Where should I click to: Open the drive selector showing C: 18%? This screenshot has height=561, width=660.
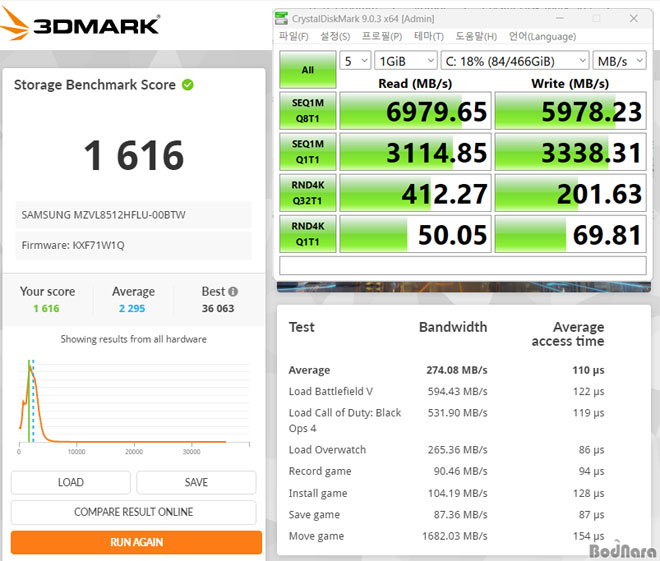(514, 61)
